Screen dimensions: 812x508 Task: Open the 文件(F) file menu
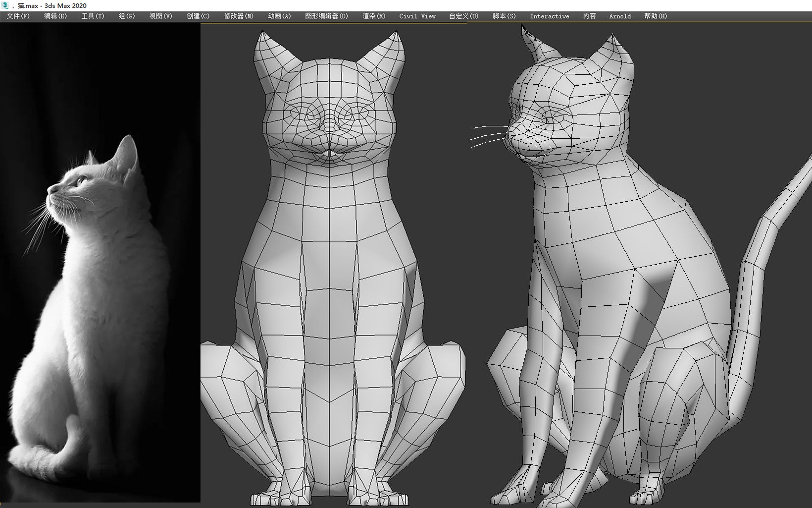click(x=18, y=16)
